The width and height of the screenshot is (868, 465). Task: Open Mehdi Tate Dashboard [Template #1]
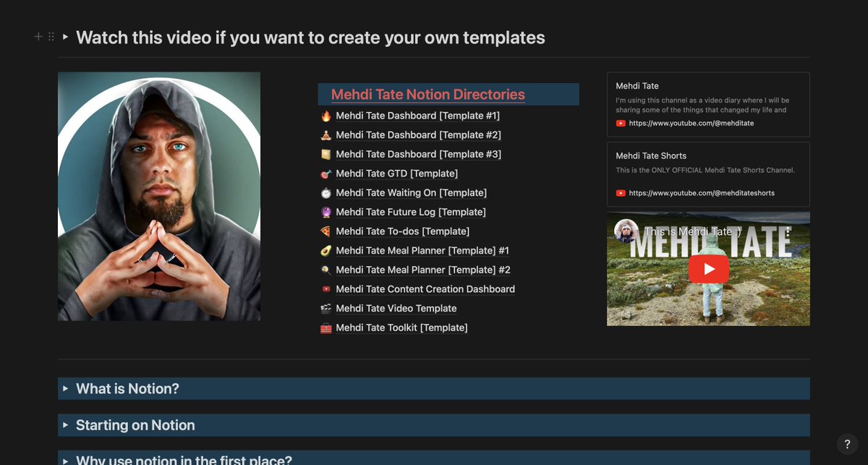pyautogui.click(x=417, y=116)
